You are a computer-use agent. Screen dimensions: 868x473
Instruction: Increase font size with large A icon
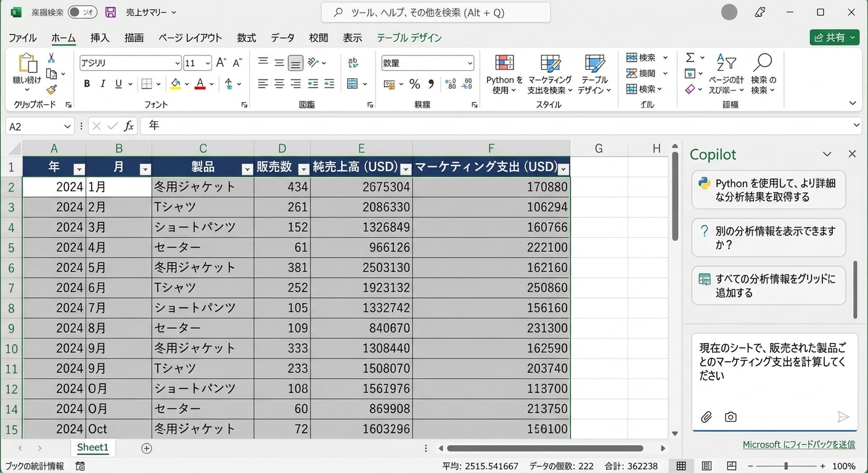tap(221, 63)
